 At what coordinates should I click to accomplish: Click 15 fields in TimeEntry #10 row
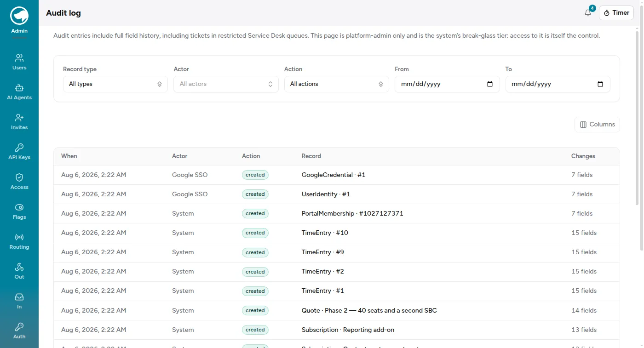(x=584, y=233)
